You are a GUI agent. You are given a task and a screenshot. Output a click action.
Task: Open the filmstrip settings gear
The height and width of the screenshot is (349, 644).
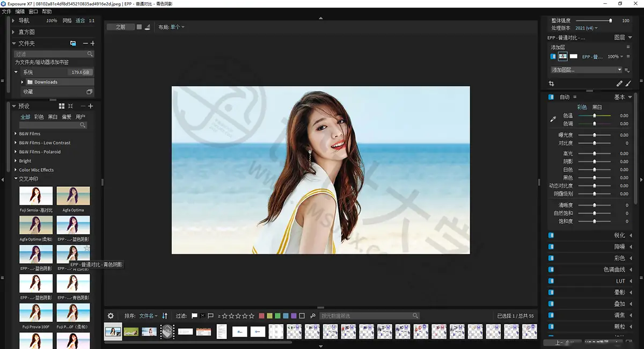111,316
